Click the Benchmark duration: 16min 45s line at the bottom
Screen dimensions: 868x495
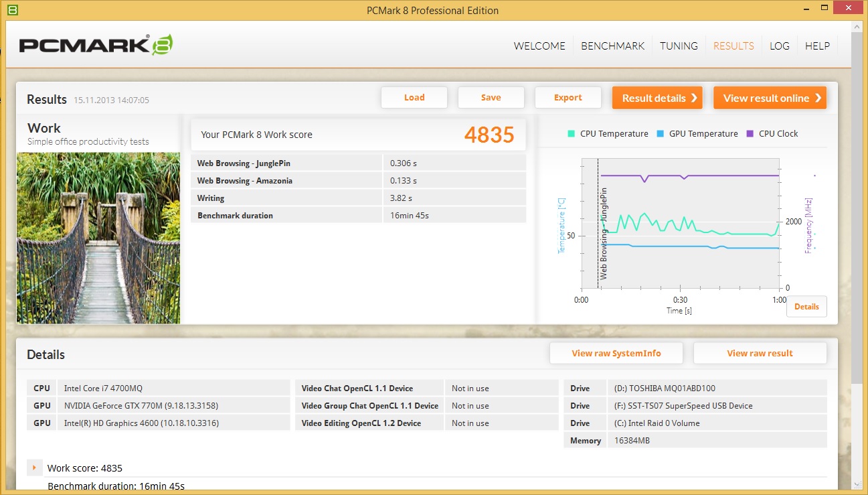[116, 486]
